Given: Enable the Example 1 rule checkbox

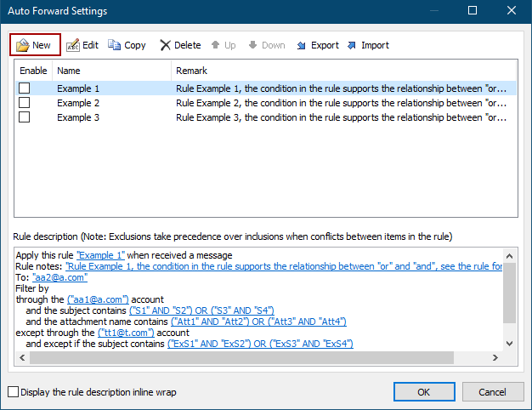Looking at the screenshot, I should tap(24, 88).
